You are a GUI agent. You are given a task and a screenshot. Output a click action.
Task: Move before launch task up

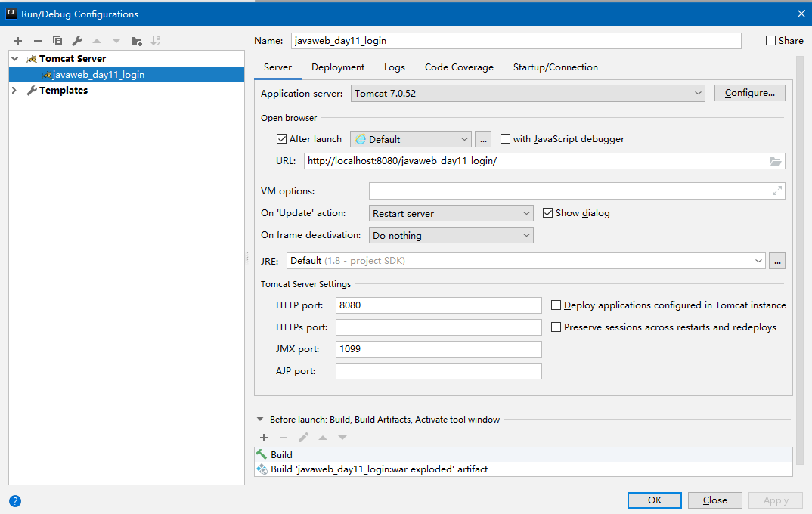323,438
